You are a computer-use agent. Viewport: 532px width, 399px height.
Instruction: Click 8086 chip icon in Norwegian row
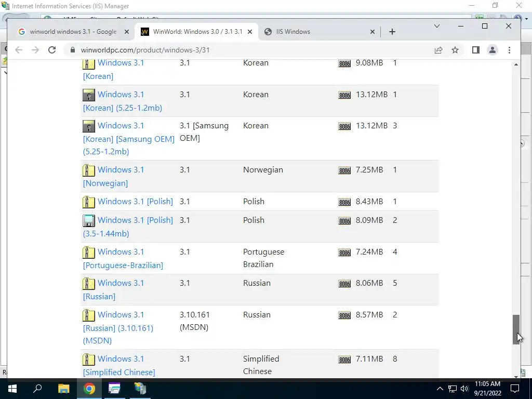pyautogui.click(x=344, y=170)
